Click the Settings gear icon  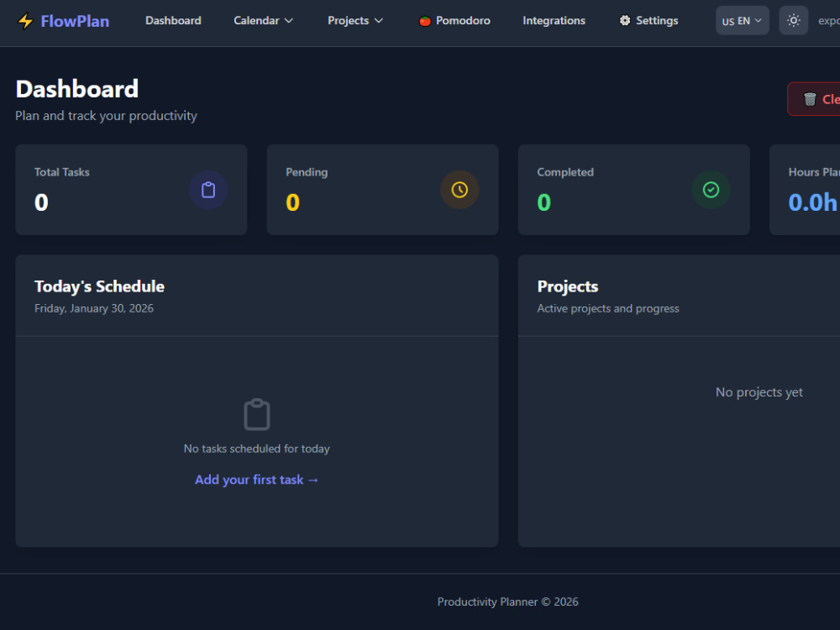[x=625, y=20]
